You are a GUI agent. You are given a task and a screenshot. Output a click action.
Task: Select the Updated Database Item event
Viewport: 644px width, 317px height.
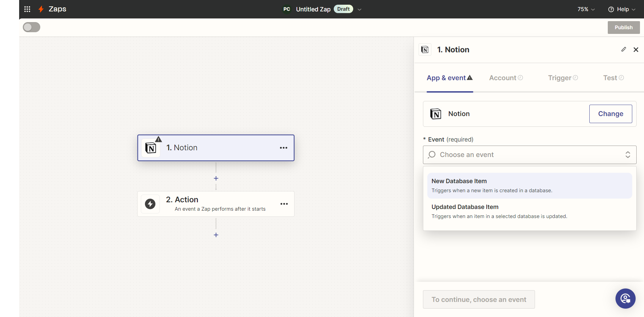point(530,211)
